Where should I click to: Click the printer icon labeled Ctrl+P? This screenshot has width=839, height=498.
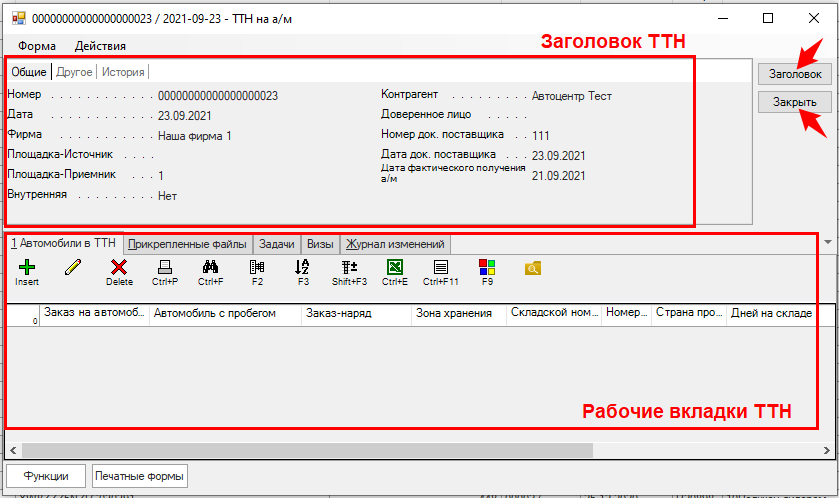[165, 267]
